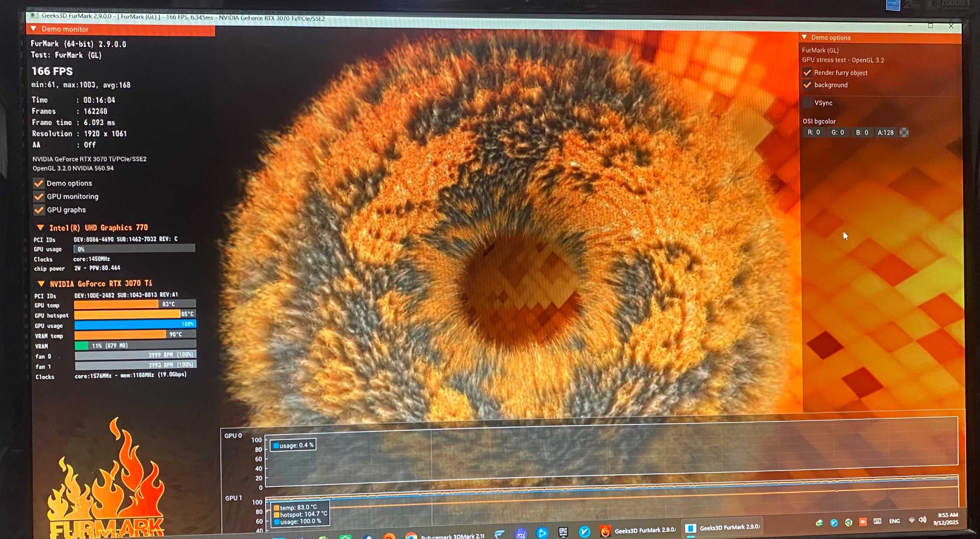The height and width of the screenshot is (539, 980).
Task: Click the R: 0 color value field
Action: point(814,133)
